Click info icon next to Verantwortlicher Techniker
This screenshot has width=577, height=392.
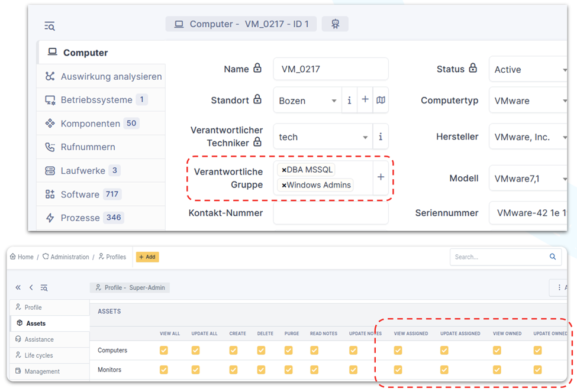point(381,137)
